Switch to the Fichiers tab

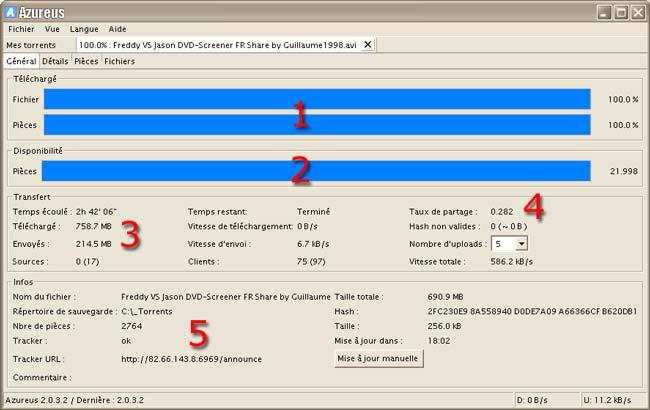[119, 61]
